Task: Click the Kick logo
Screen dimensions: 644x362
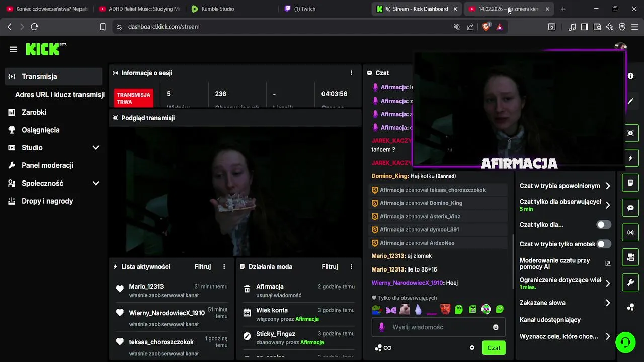Action: [x=46, y=49]
